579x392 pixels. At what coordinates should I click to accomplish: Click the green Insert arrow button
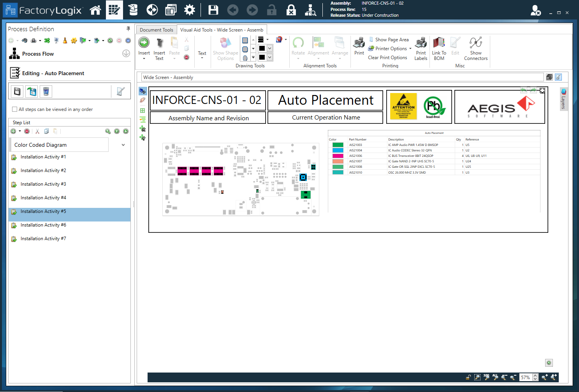click(x=144, y=42)
